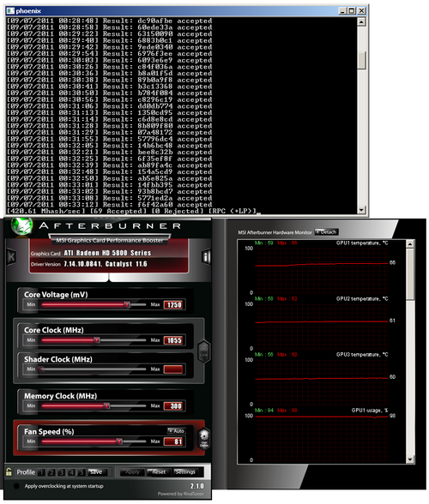Image resolution: width=429 pixels, height=504 pixels.
Task: Maximize the phoenix window
Action: (352, 10)
